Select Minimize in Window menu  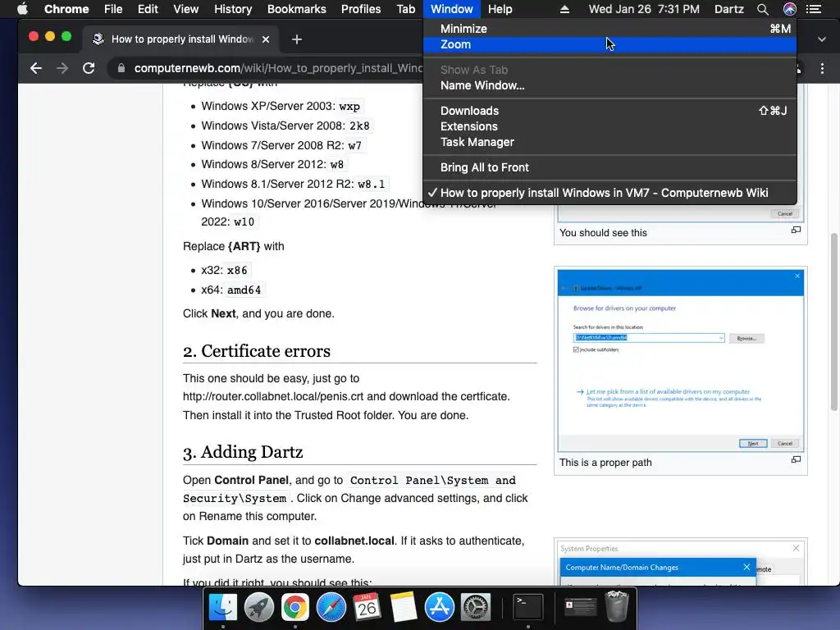click(x=609, y=29)
